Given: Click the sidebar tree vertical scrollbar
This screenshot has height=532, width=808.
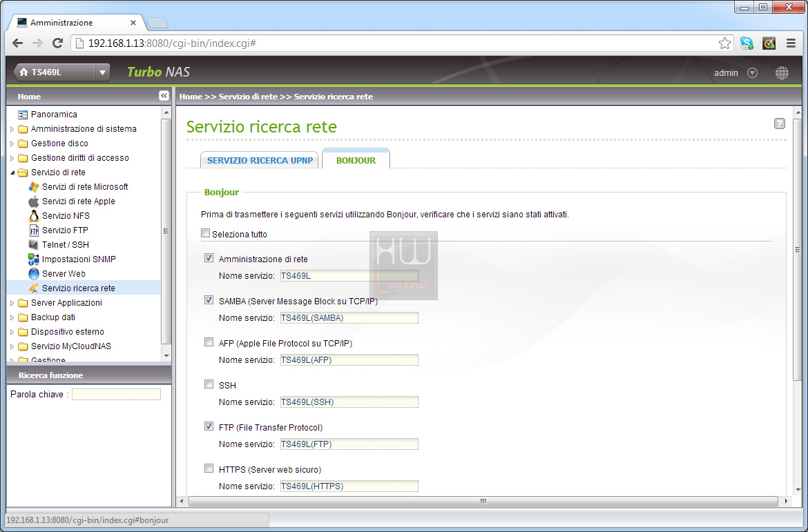Looking at the screenshot, I should coord(166,231).
